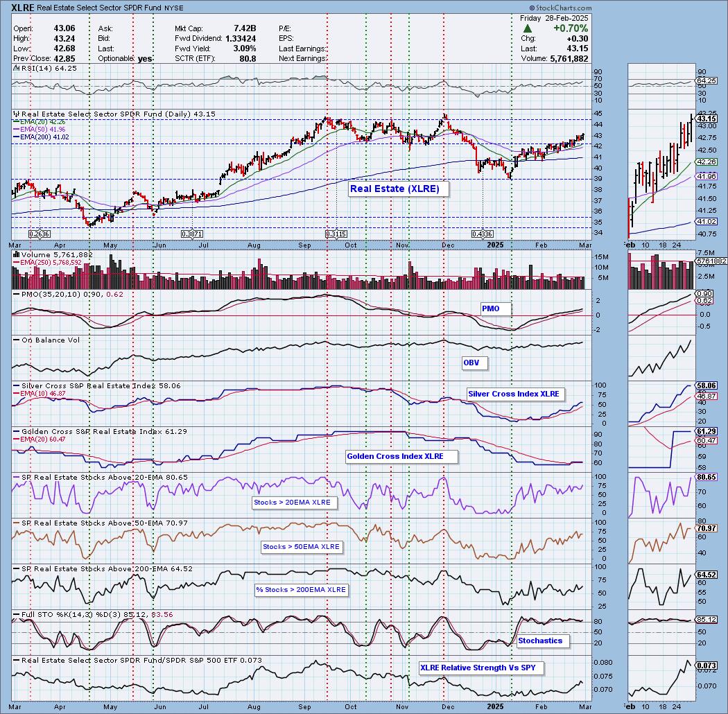728x714 pixels.
Task: Click the 0.4336 value label on the price chart
Action: [x=483, y=234]
